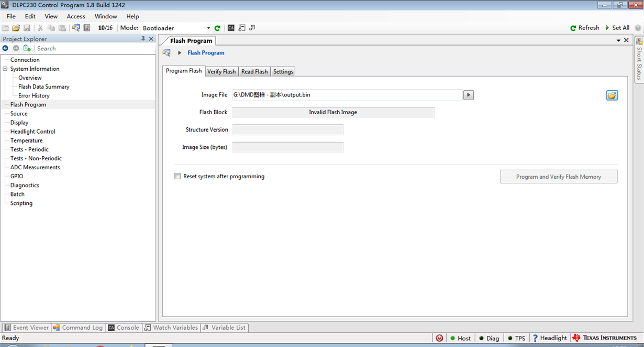The height and width of the screenshot is (347, 644).
Task: Browse for image file using the folder icon
Action: point(612,95)
